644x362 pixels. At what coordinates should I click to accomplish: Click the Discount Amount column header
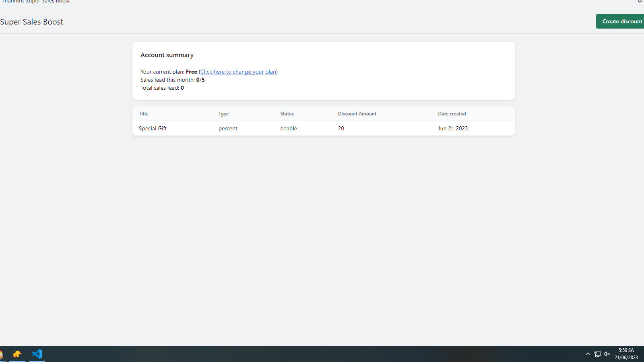coord(357,114)
